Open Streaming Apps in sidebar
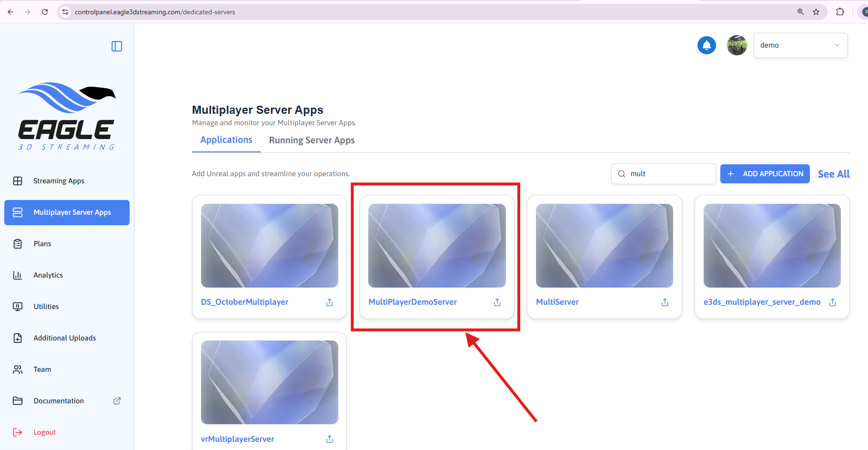868x450 pixels. (59, 181)
